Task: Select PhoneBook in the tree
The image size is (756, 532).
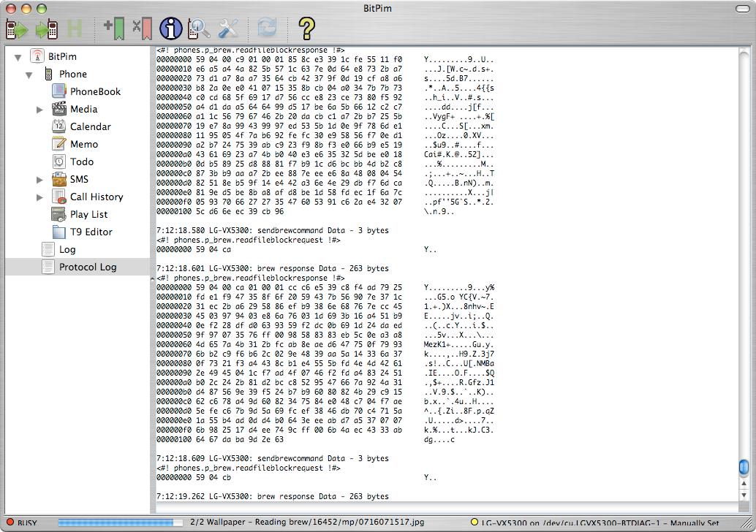Action: tap(95, 91)
